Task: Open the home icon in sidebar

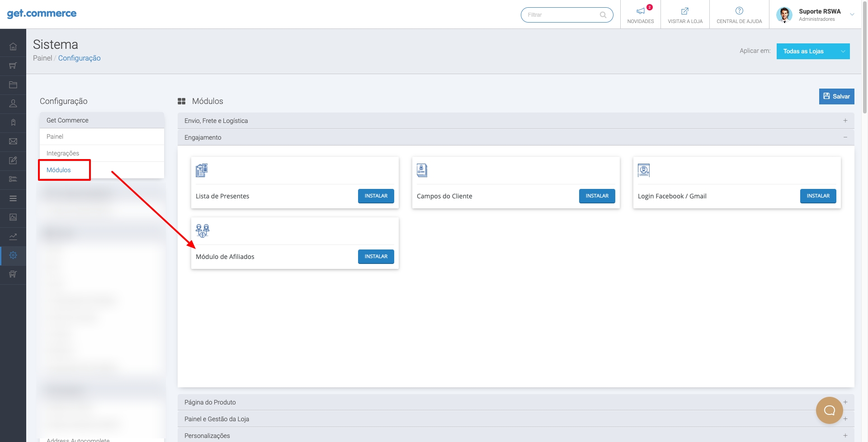Action: coord(13,47)
